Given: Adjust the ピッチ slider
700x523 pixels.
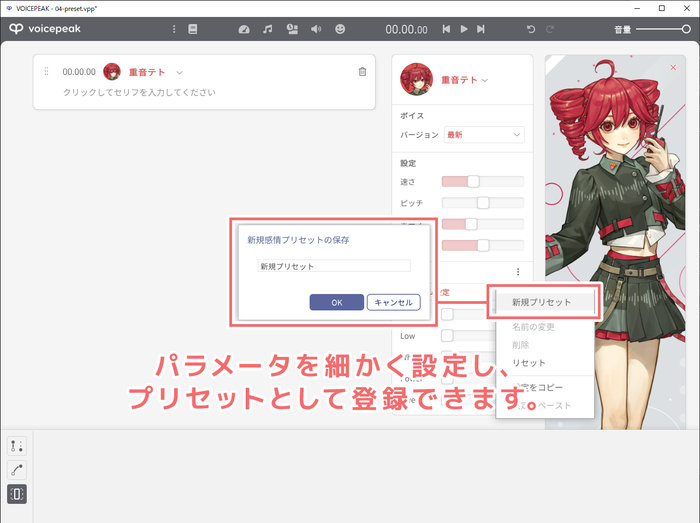Looking at the screenshot, I should coord(483,203).
